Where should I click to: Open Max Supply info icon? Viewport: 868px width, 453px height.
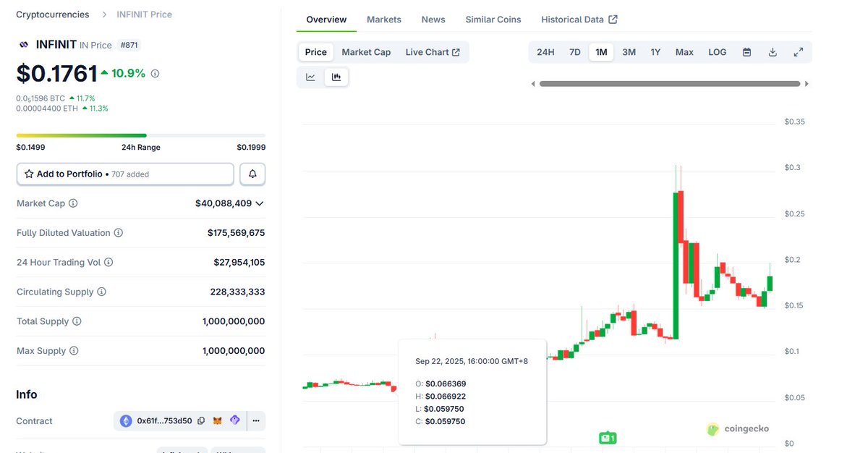pyautogui.click(x=74, y=351)
